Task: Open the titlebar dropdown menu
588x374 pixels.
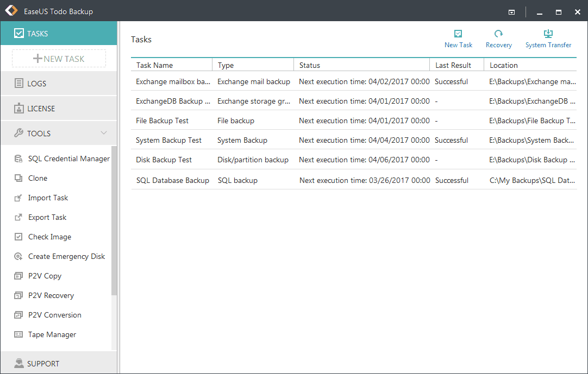Action: (511, 11)
